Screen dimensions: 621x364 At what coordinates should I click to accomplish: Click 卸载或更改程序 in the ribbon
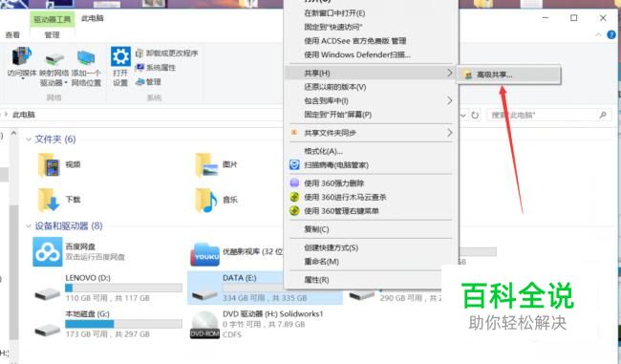(167, 54)
